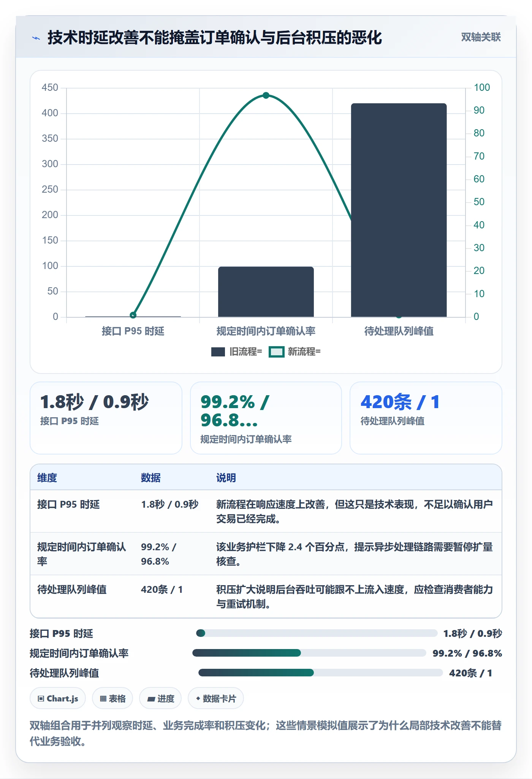Click the 99.2% / 96.8… data card
This screenshot has height=779, width=532.
(266, 418)
